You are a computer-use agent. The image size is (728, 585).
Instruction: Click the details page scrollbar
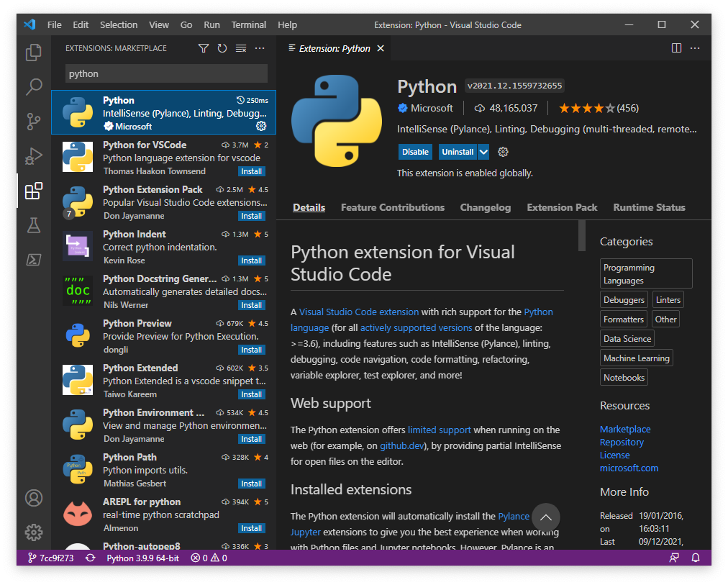582,235
